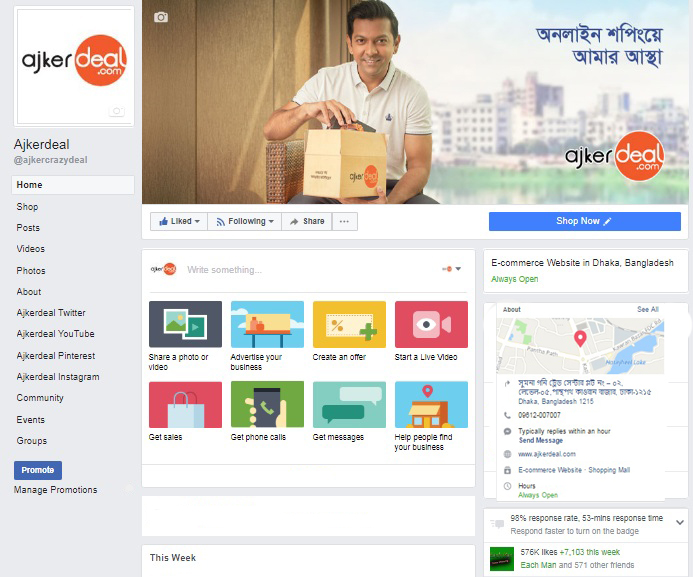Image resolution: width=693 pixels, height=577 pixels.
Task: Click the Get phone calls tile
Action: [x=267, y=405]
